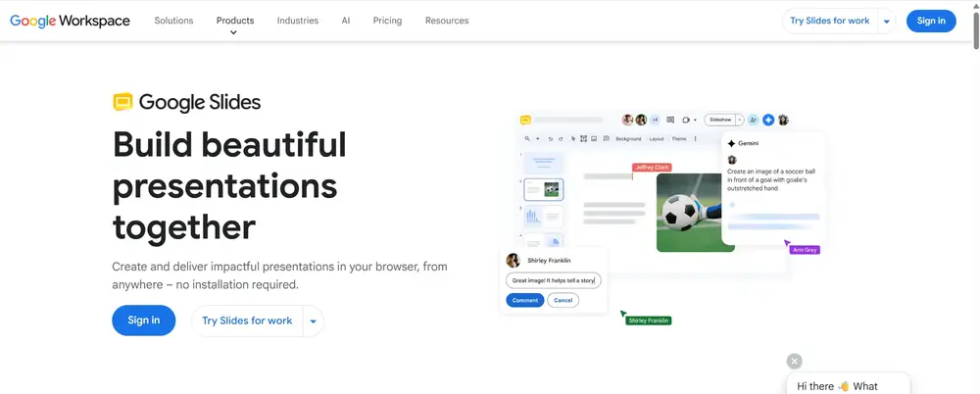Click Background in the preview toolbar

(628, 139)
